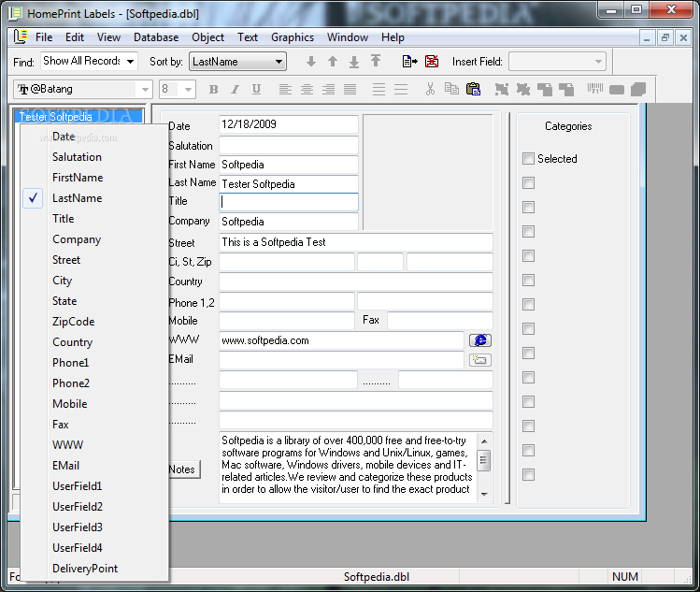The image size is (700, 592).
Task: Check the Selected category checkbox
Action: (528, 159)
